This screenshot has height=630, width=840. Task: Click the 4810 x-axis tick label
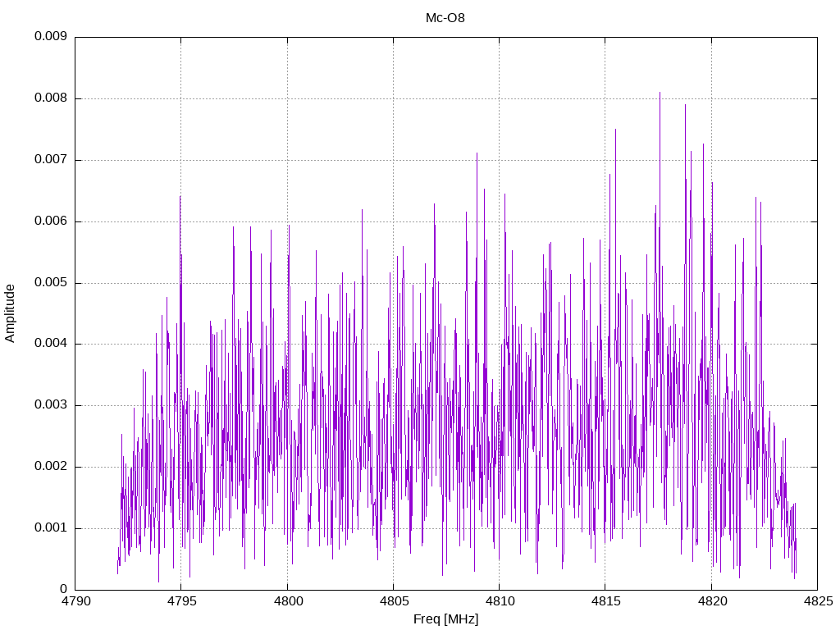(x=500, y=601)
